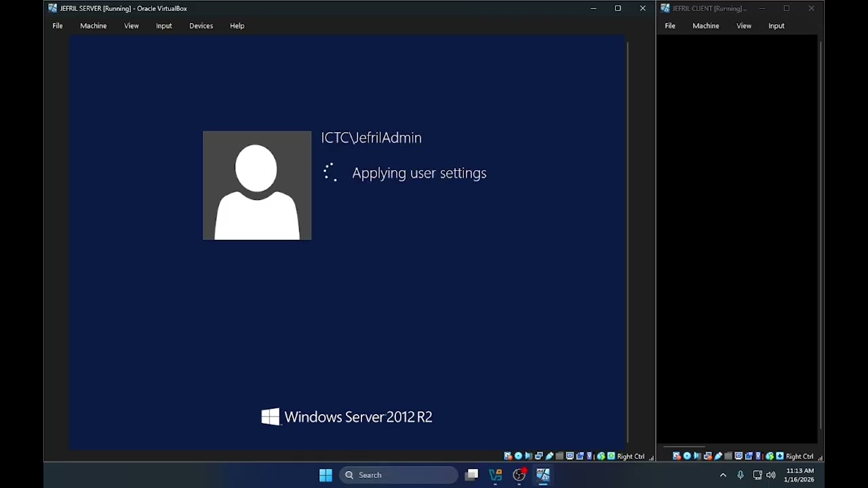Open optical disk indicator in JEFRIL SERVER status bar
Viewport: 868px width, 488px height.
coord(518,456)
